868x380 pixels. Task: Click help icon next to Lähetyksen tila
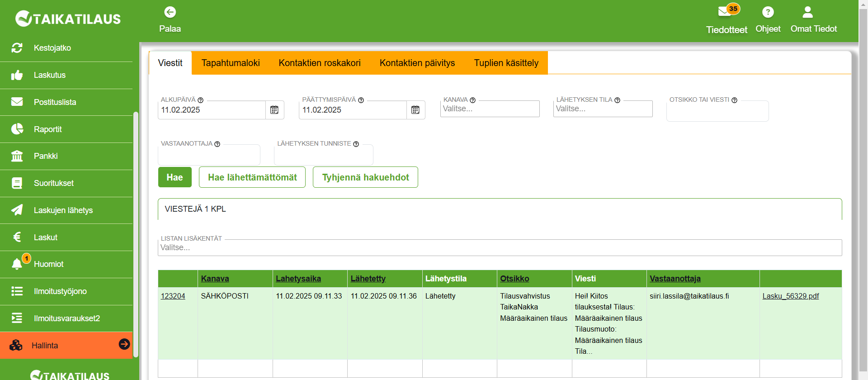618,100
